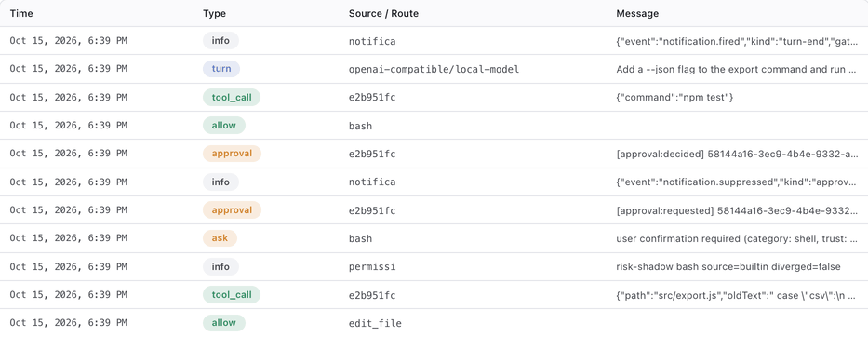Screen dimensions: 868x337
Task: Open the 'npm test' tool_call row
Action: (434, 98)
